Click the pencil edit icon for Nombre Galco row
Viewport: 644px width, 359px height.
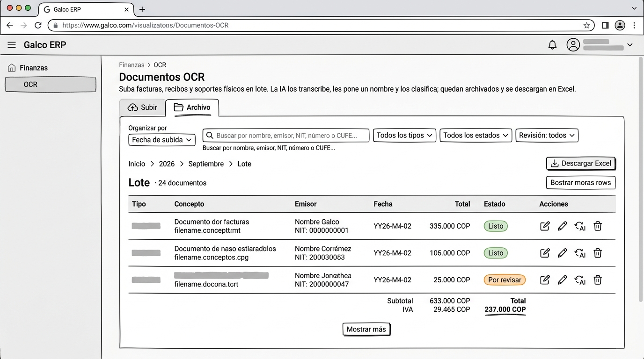click(563, 226)
